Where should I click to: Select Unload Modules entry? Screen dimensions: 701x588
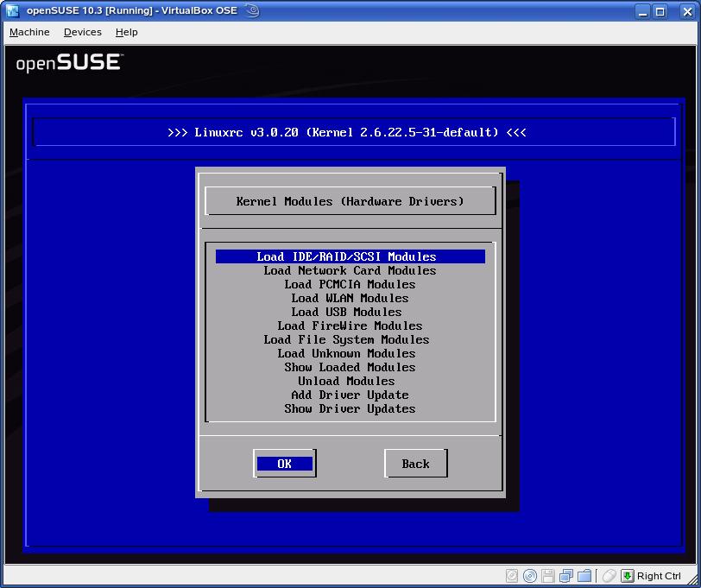(350, 382)
